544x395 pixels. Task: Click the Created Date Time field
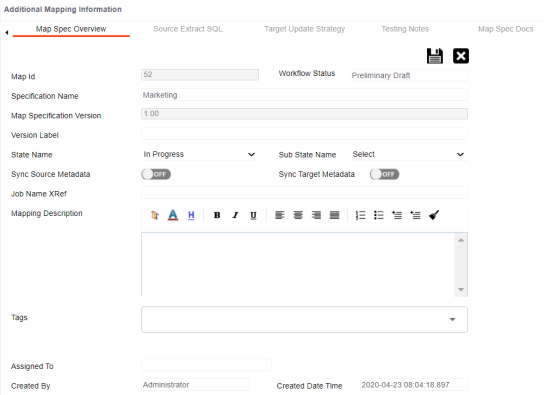[414, 385]
